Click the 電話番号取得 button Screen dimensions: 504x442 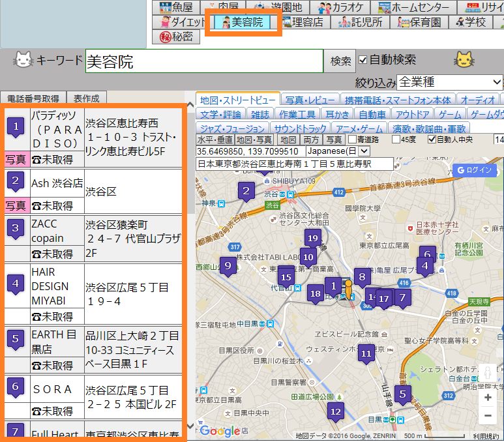(x=33, y=98)
